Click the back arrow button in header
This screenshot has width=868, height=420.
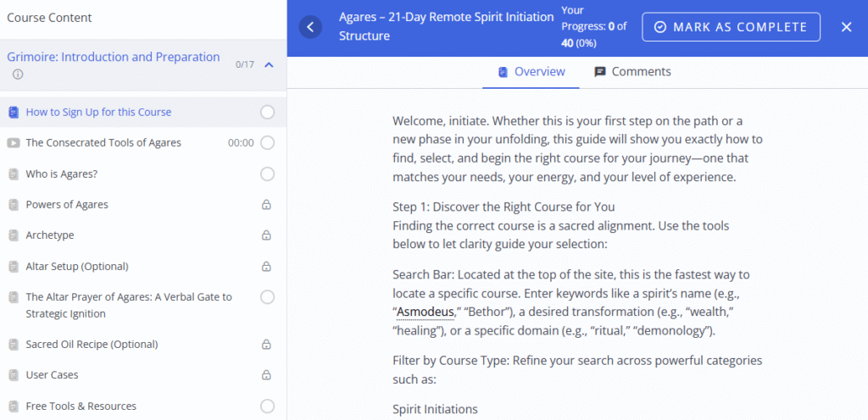(x=310, y=27)
